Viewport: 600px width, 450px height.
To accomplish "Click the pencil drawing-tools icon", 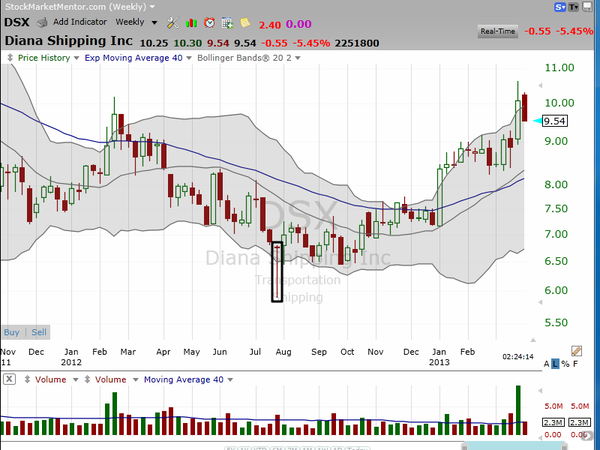I will click(576, 351).
